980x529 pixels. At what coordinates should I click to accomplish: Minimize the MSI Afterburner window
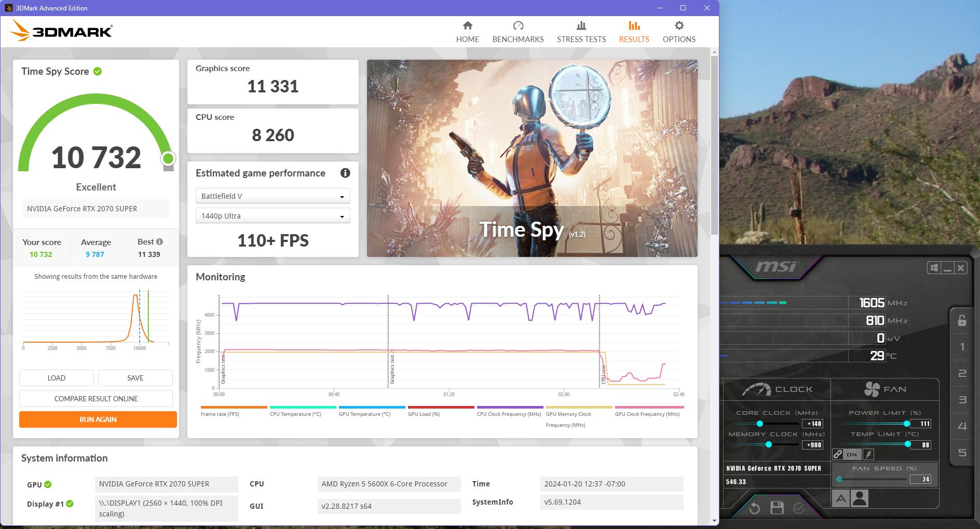tap(947, 268)
